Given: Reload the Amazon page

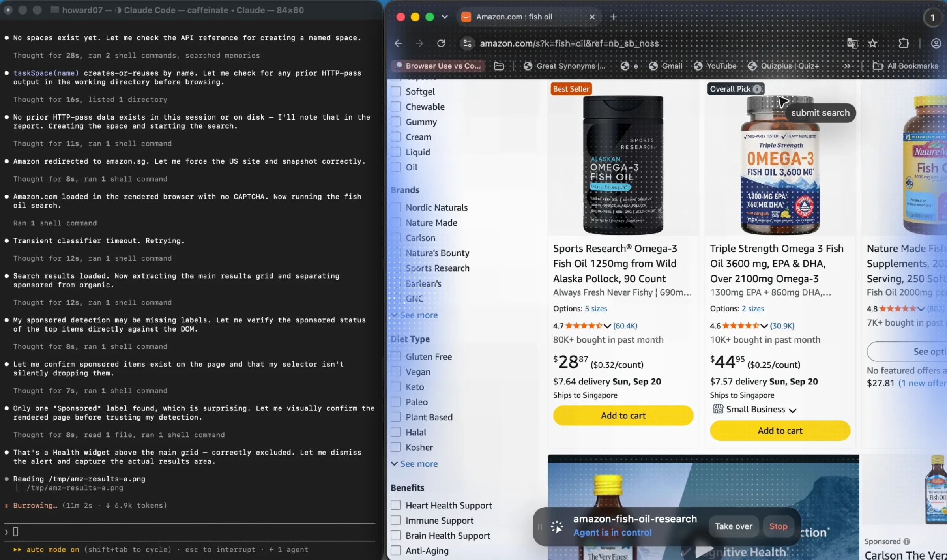Looking at the screenshot, I should pyautogui.click(x=441, y=43).
